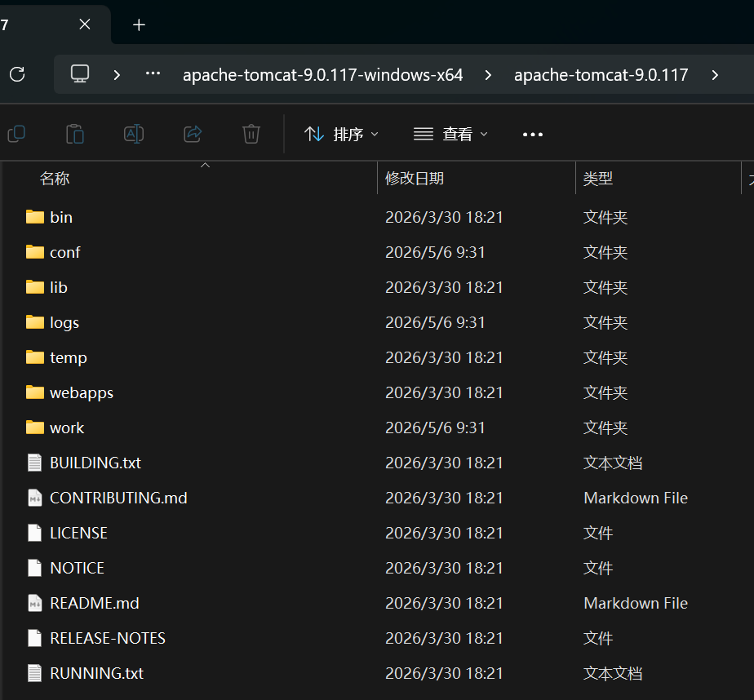Select the apache-tomcat-9.0.117 breadcrumb
Viewport: 754px width, 700px height.
[x=601, y=75]
